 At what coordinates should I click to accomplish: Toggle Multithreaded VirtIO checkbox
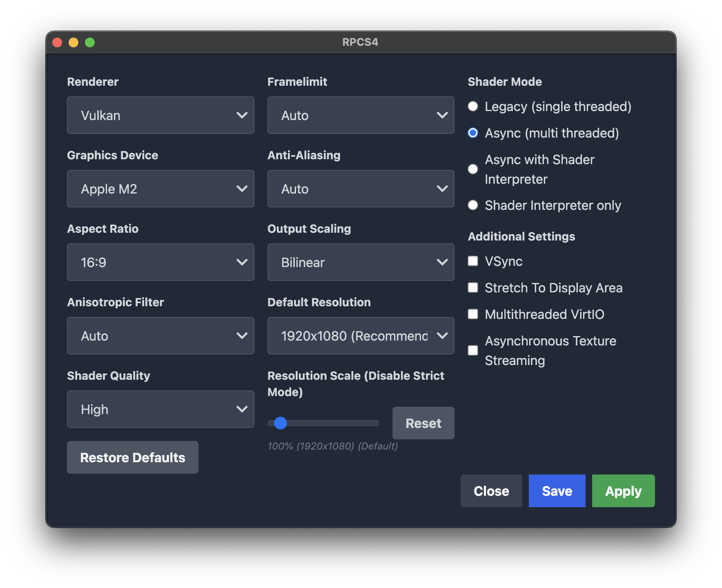click(473, 314)
